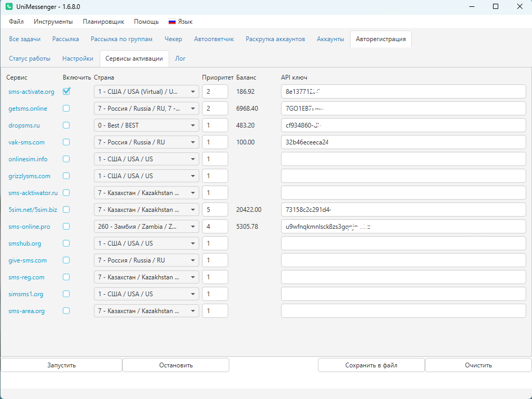Enable the sms-activate.org service checkbox
This screenshot has height=399, width=532.
(x=66, y=91)
